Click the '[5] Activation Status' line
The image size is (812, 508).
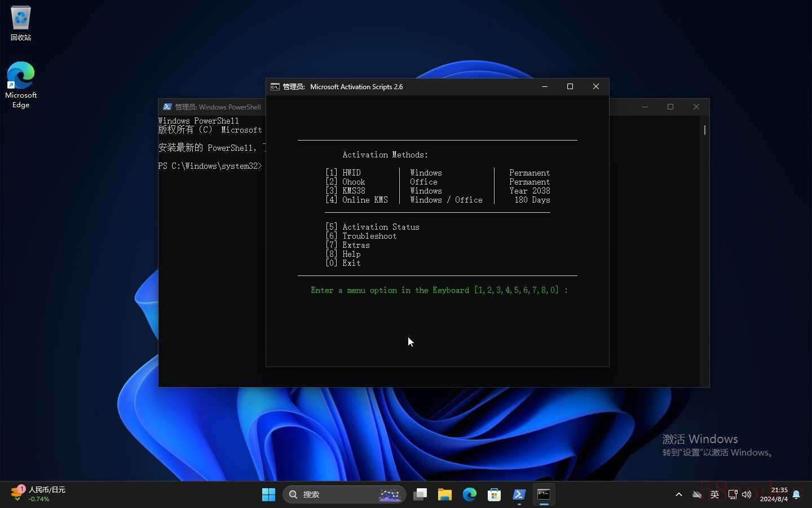coord(372,227)
